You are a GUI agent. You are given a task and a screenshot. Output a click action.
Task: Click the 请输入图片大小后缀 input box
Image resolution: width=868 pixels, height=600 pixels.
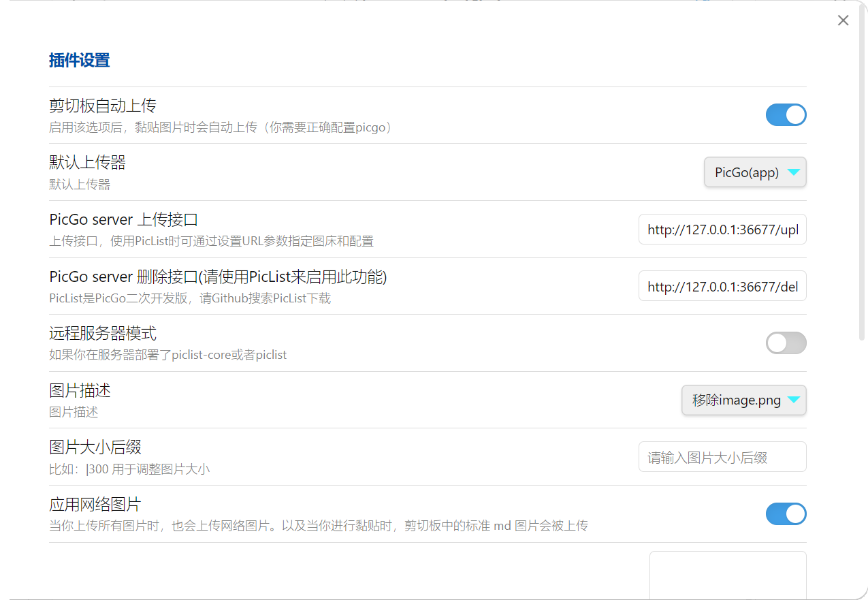coord(722,457)
